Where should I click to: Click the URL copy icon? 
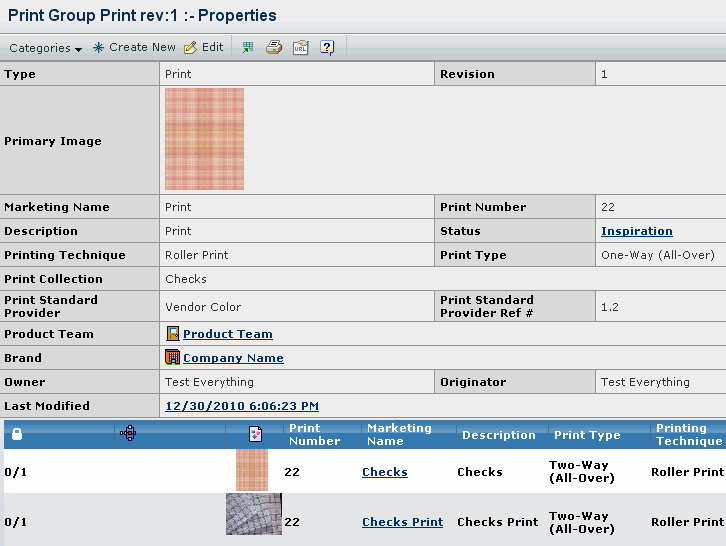pos(300,47)
